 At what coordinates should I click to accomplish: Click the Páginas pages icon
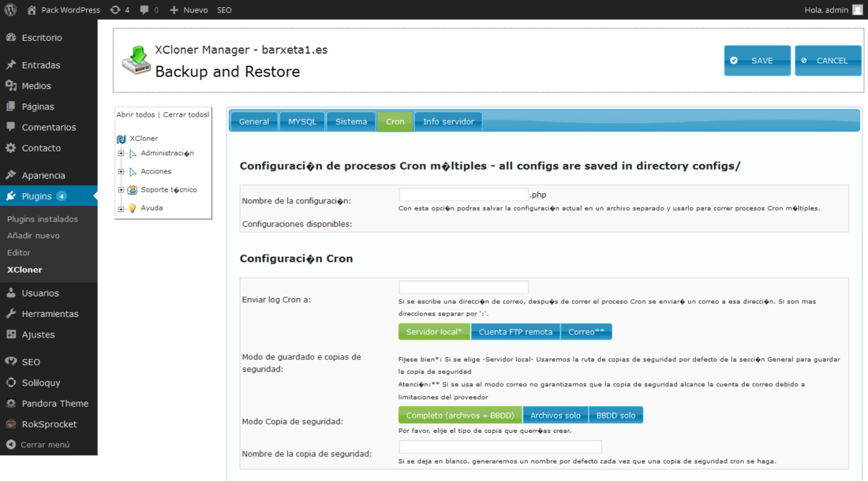(11, 106)
